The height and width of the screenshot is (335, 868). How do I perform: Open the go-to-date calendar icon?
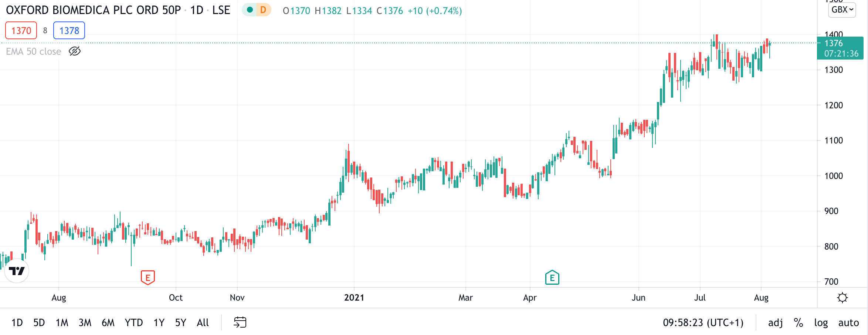pyautogui.click(x=240, y=322)
